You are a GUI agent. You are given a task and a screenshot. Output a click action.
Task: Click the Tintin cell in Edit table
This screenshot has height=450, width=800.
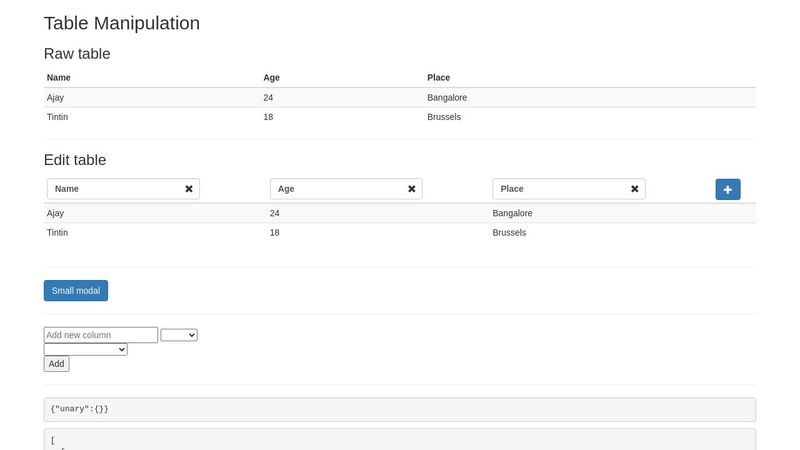58,232
